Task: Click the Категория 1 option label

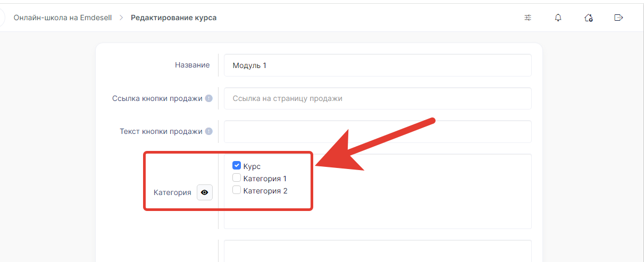Action: pos(265,179)
